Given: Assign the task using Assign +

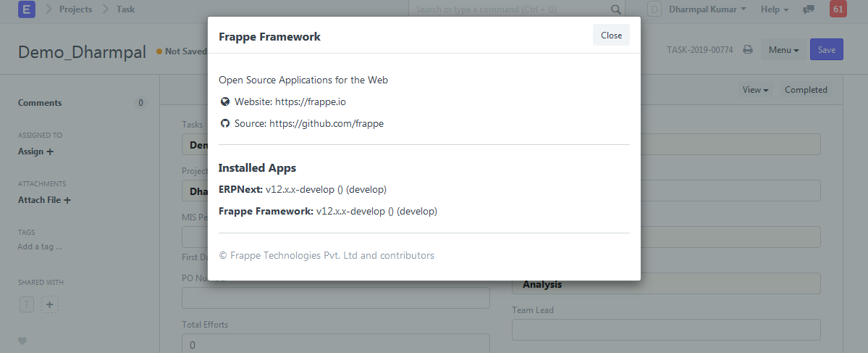Looking at the screenshot, I should pyautogui.click(x=36, y=151).
